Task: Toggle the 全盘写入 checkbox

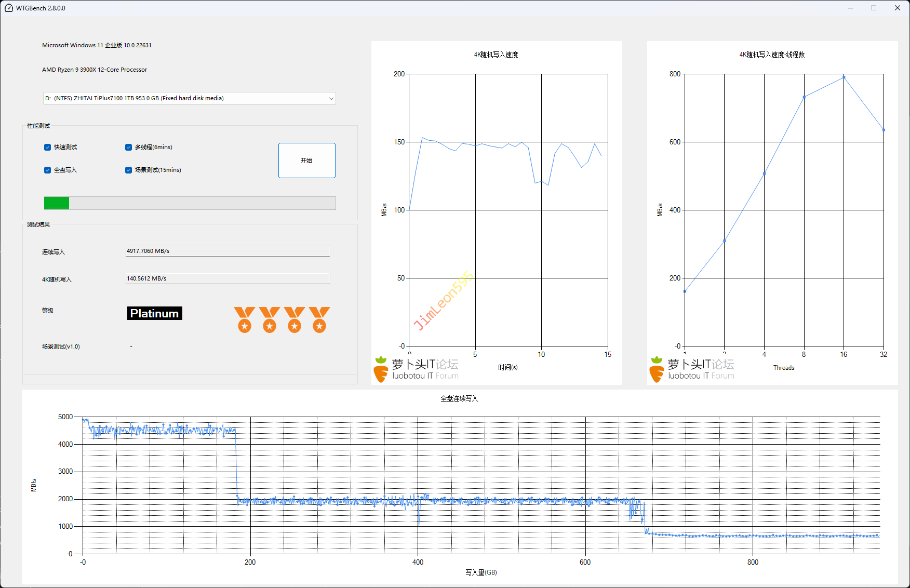Action: (48, 170)
